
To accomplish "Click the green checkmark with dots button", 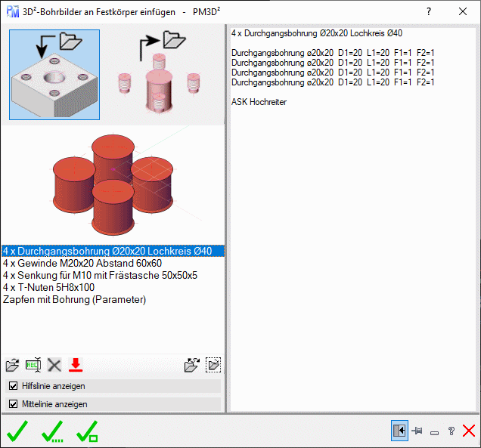I will [53, 432].
